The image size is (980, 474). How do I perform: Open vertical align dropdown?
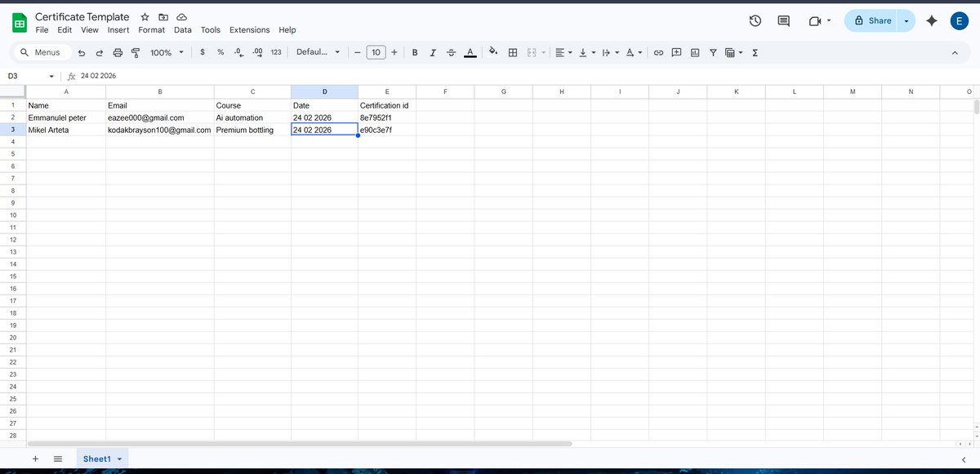coord(587,52)
